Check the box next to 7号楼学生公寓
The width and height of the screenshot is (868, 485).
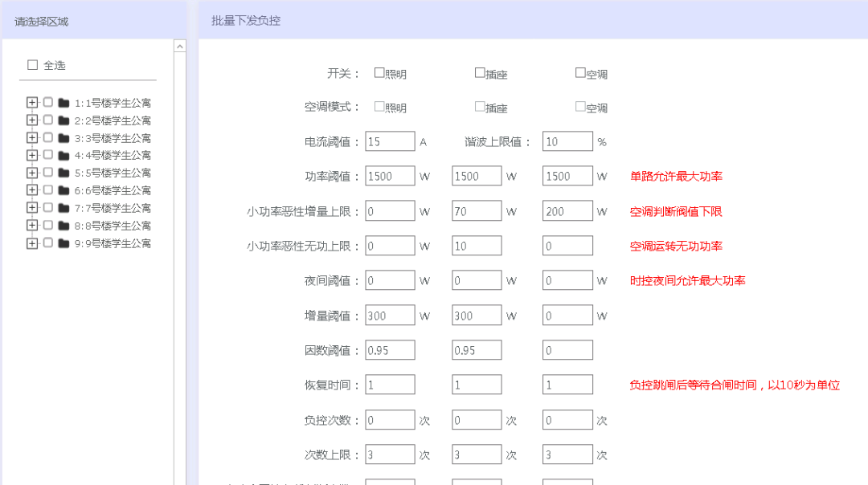(47, 208)
